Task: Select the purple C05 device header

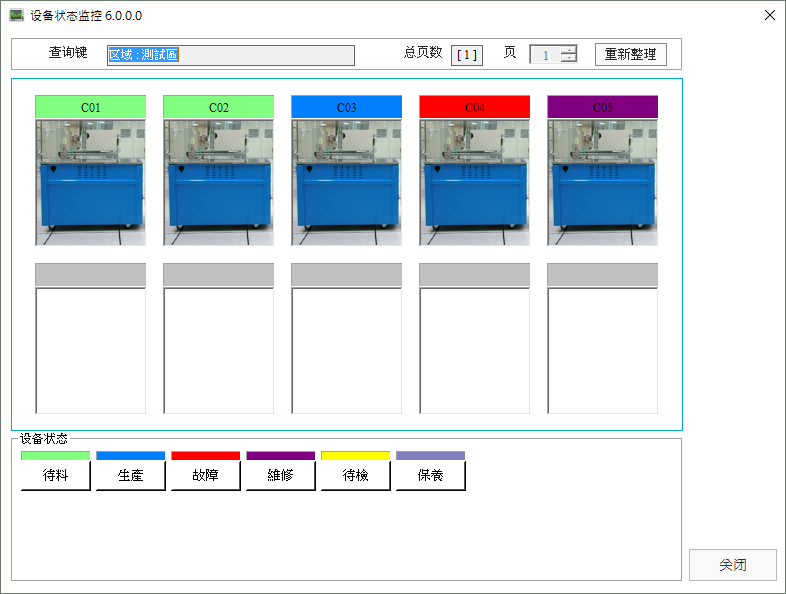Action: point(603,107)
